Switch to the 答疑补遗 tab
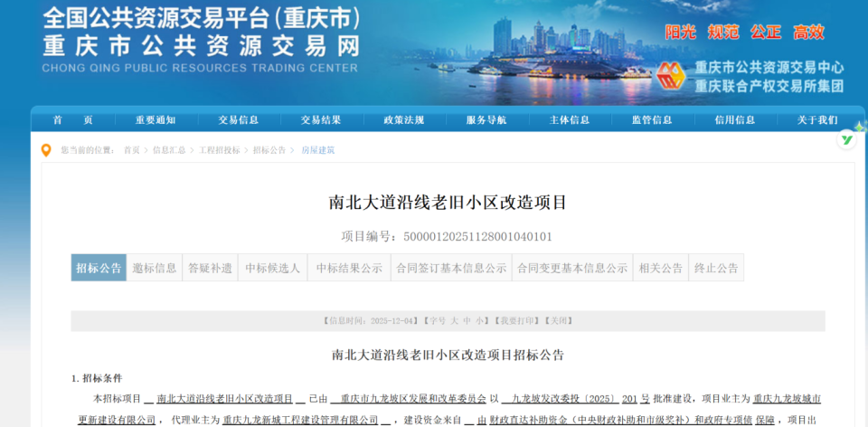This screenshot has height=427, width=868. click(211, 268)
